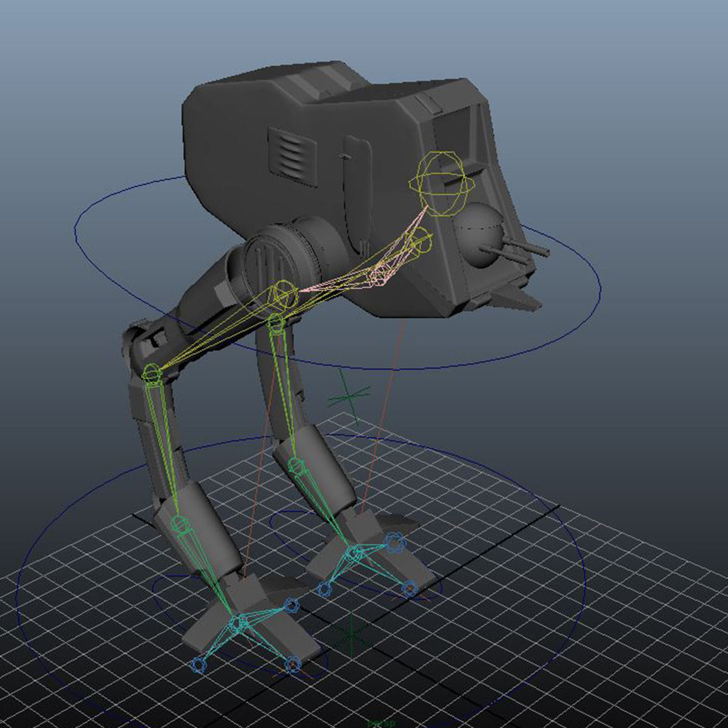The image size is (728, 728).
Task: Select the background foot's left toe tip joint
Action: click(325, 588)
